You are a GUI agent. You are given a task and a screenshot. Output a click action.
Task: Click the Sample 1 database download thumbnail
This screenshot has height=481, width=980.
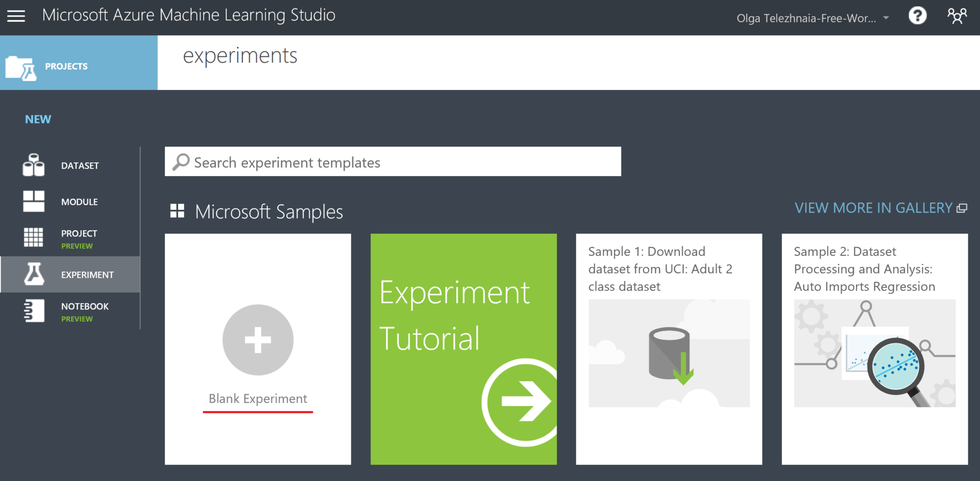(669, 353)
